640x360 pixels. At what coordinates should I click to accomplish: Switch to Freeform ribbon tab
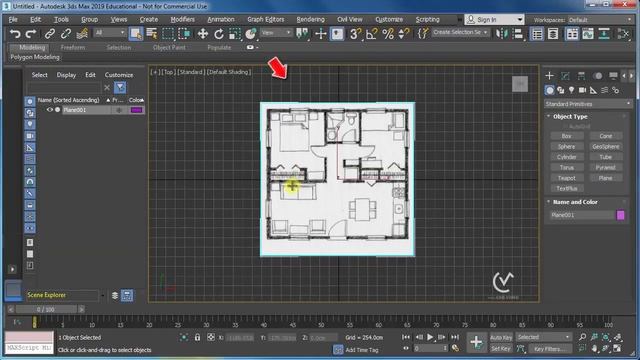point(73,48)
